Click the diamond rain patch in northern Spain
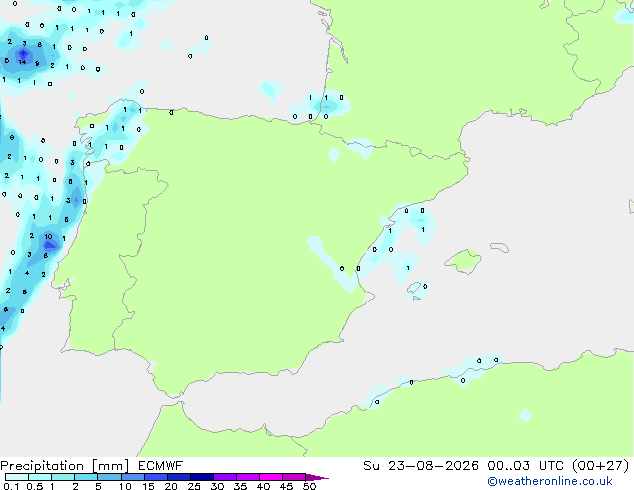This screenshot has width=634, height=490. pyautogui.click(x=334, y=154)
